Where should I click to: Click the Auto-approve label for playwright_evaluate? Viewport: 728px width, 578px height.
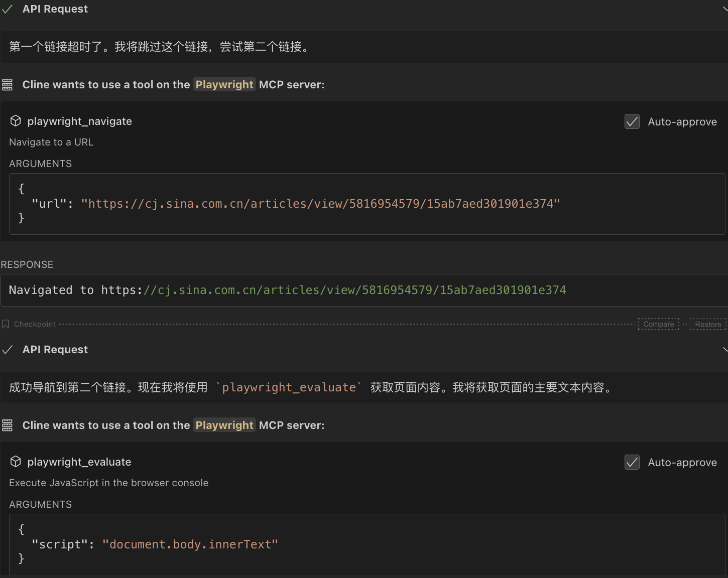(682, 463)
